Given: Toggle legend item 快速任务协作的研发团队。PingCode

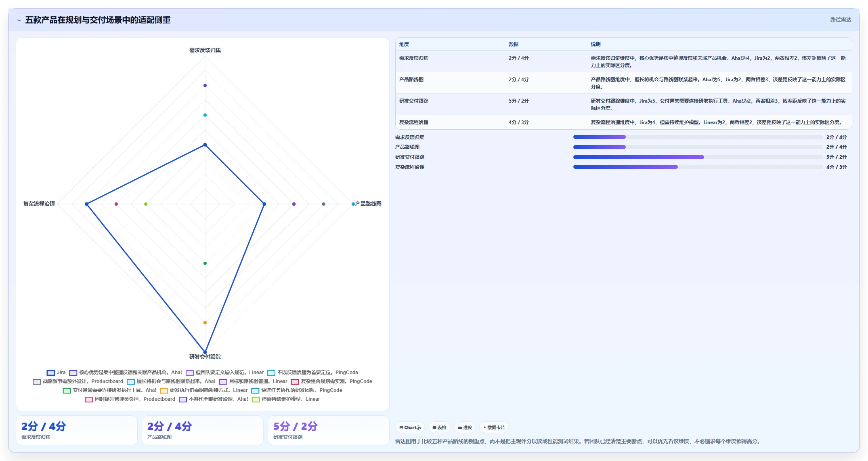Looking at the screenshot, I should 297,390.
